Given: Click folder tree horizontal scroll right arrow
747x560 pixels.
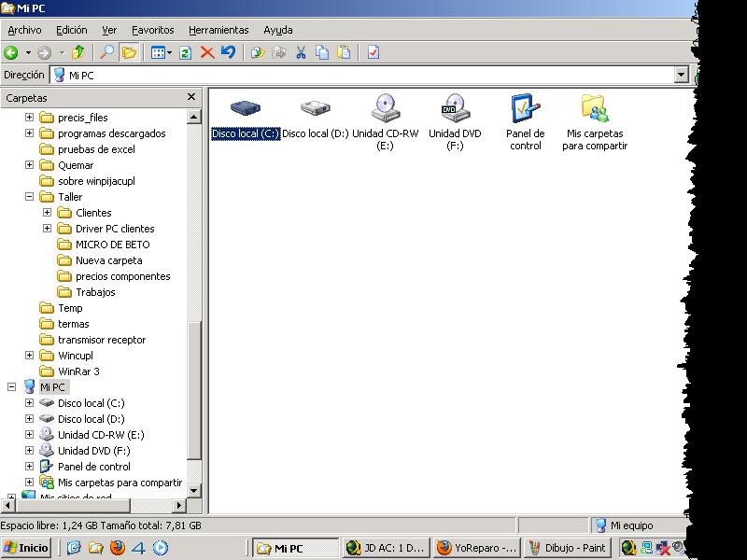Looking at the screenshot, I should tap(178, 505).
